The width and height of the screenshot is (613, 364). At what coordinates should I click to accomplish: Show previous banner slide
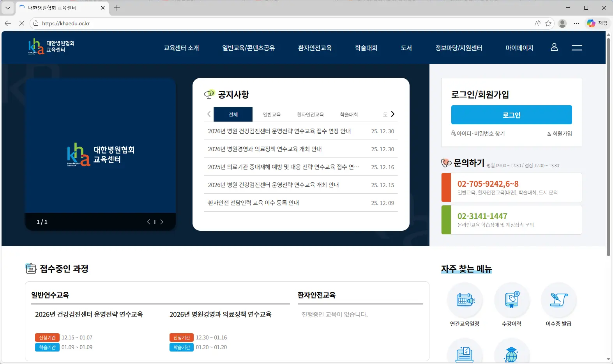click(x=148, y=222)
